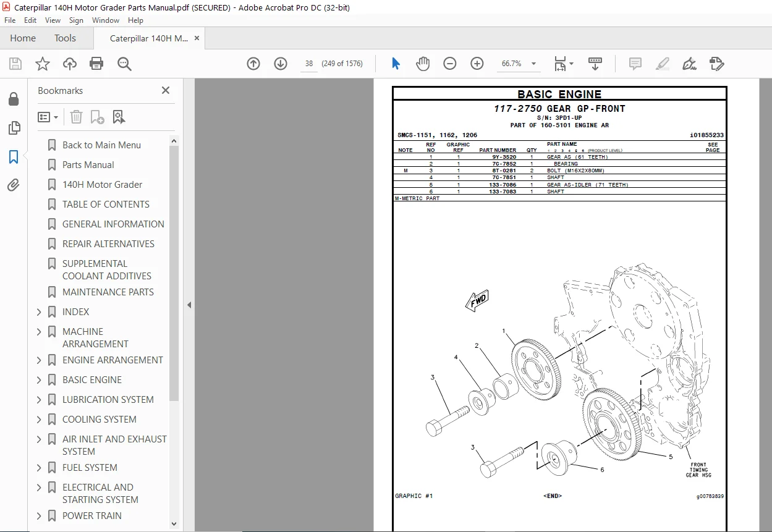Viewport: 772px width, 532px height.
Task: Collapse the navigation pane with arrow handle
Action: (189, 305)
